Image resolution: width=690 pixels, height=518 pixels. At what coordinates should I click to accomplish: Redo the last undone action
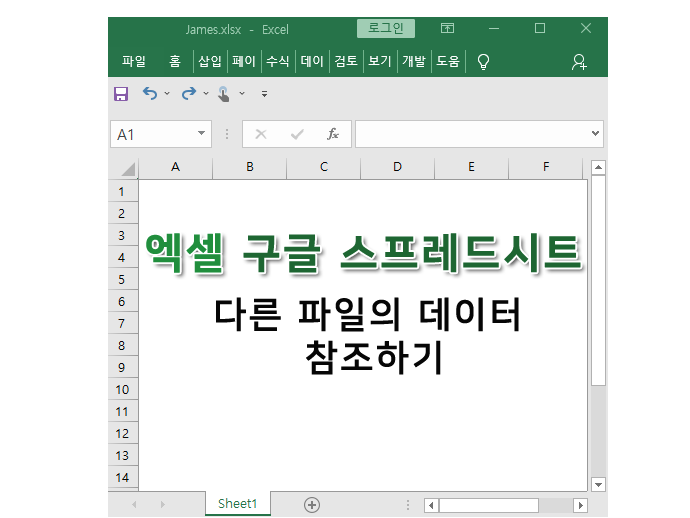tap(189, 93)
